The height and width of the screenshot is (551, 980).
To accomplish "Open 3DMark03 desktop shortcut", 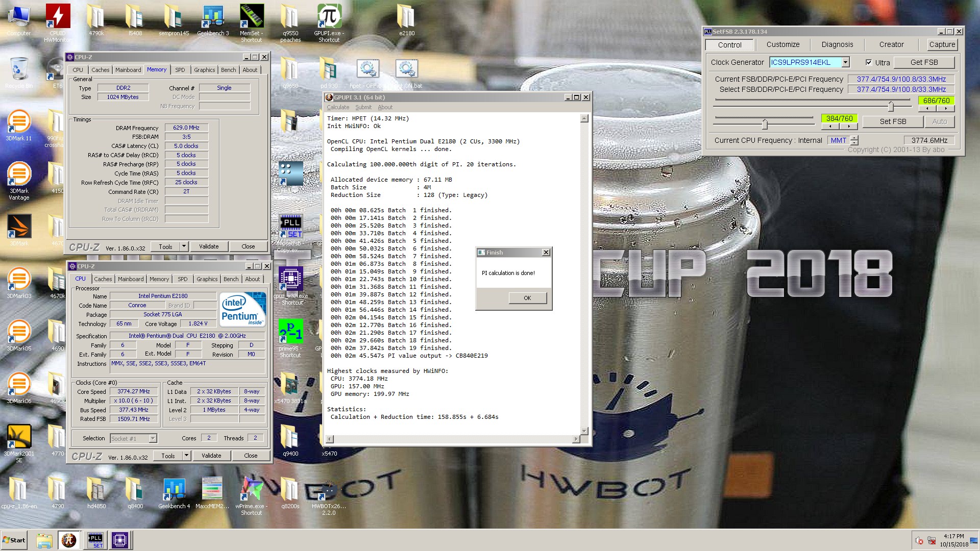I will pyautogui.click(x=19, y=283).
